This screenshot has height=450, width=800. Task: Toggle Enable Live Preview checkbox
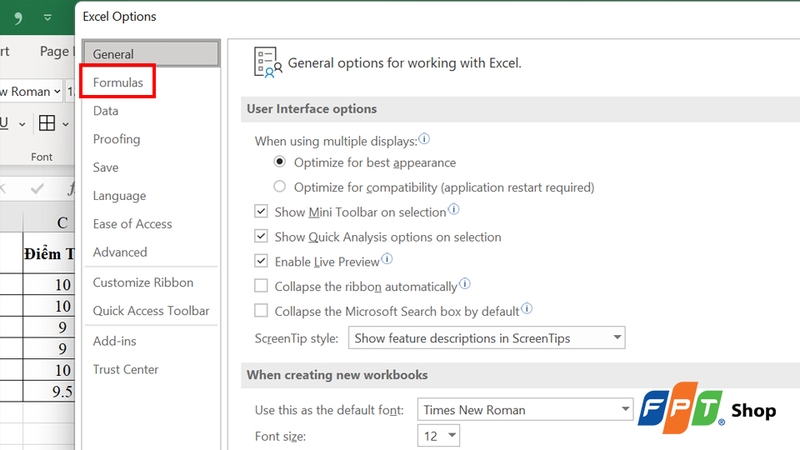point(261,261)
